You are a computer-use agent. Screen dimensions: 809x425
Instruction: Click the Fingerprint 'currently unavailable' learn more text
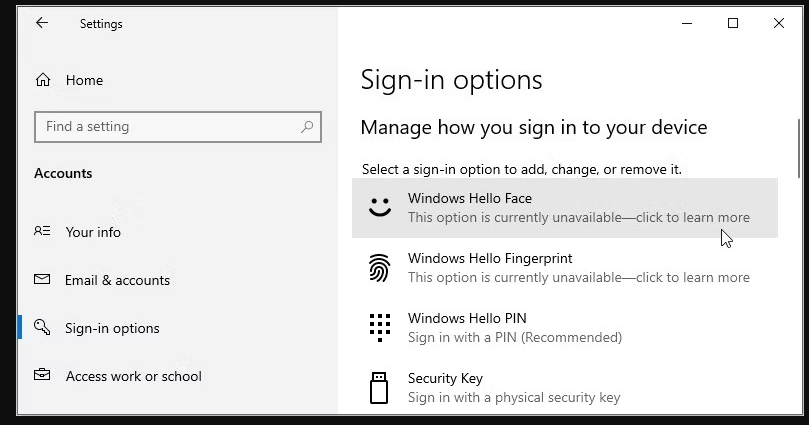pos(579,277)
